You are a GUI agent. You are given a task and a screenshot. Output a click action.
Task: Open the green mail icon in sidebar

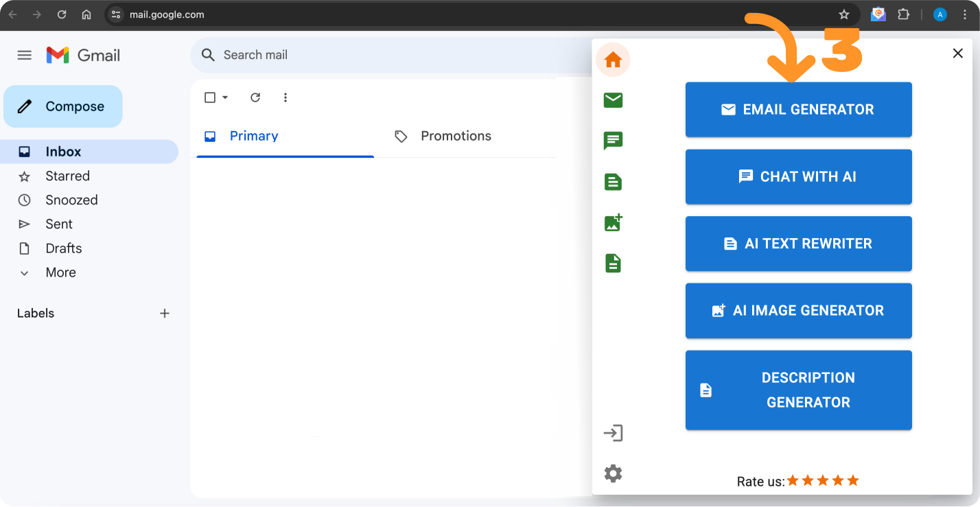pyautogui.click(x=613, y=101)
